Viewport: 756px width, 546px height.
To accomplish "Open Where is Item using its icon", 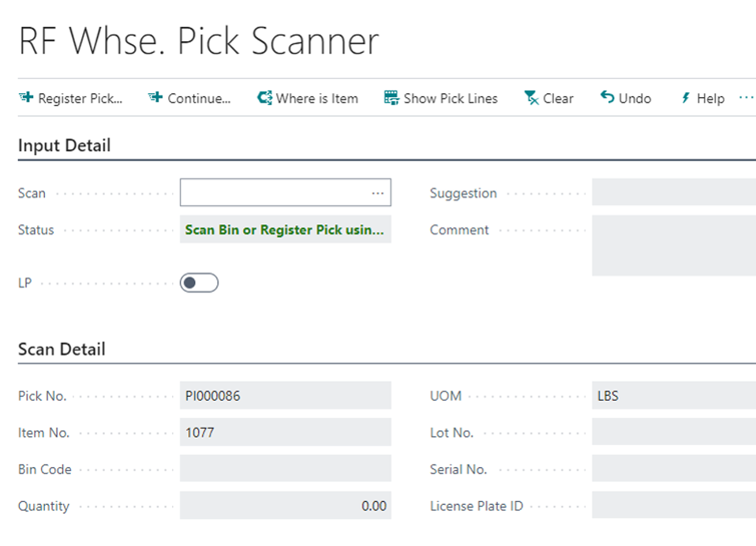I will point(264,98).
